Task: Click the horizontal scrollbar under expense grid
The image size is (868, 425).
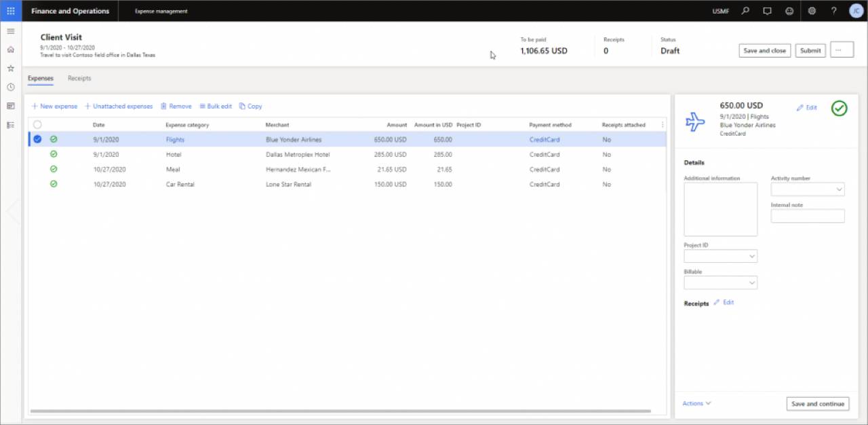Action: pyautogui.click(x=340, y=411)
